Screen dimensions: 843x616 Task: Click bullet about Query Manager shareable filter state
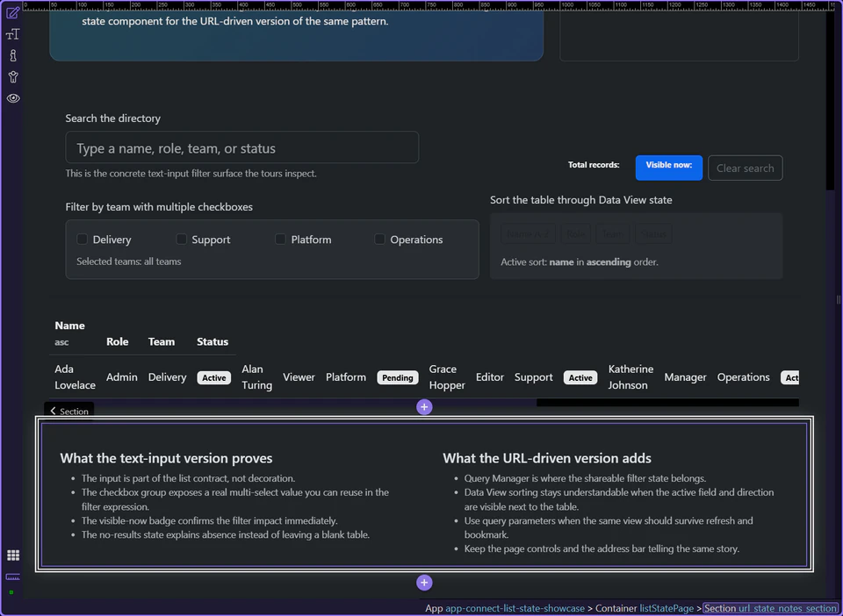(585, 478)
